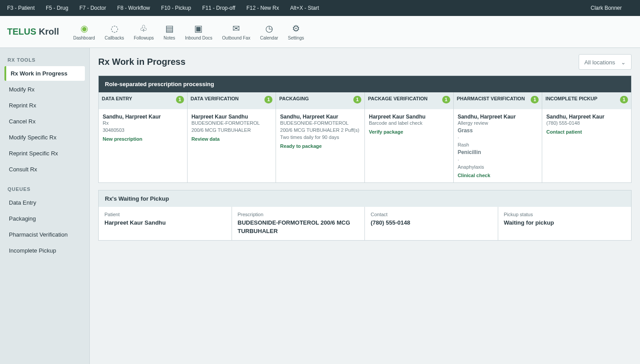Click the Review data link
640x364 pixels.
pos(205,139)
